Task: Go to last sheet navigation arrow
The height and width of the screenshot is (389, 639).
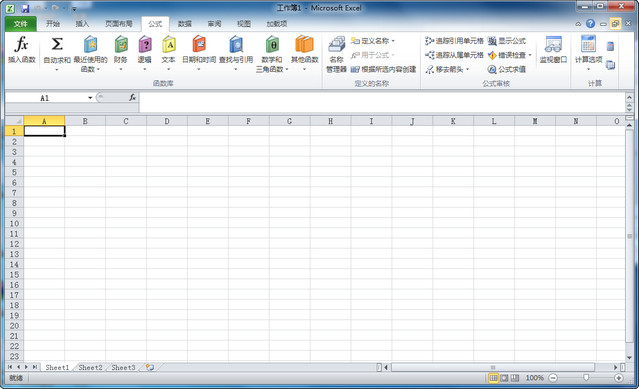Action: pyautogui.click(x=35, y=367)
